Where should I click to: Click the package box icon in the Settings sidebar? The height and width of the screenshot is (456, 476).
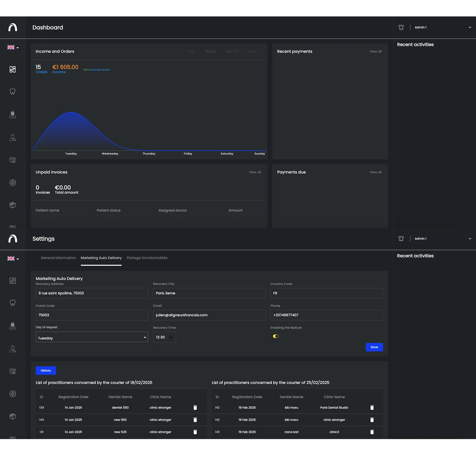13,416
